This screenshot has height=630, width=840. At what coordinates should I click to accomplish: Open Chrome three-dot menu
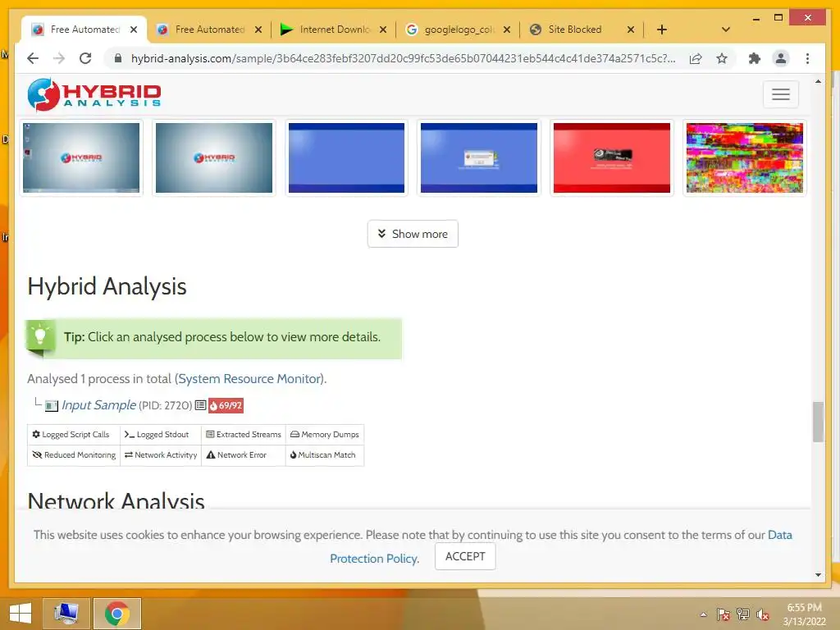pos(807,58)
